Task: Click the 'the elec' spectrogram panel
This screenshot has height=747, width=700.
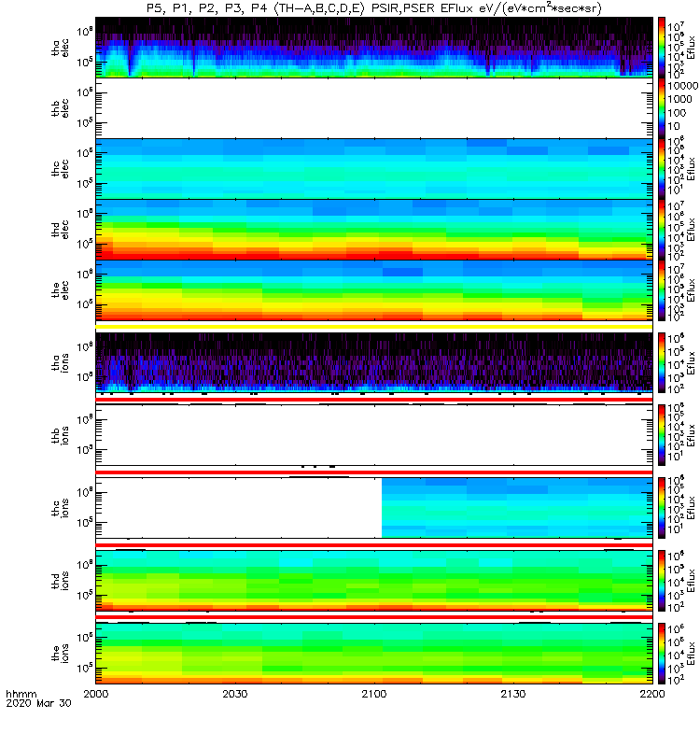Action: 374,289
